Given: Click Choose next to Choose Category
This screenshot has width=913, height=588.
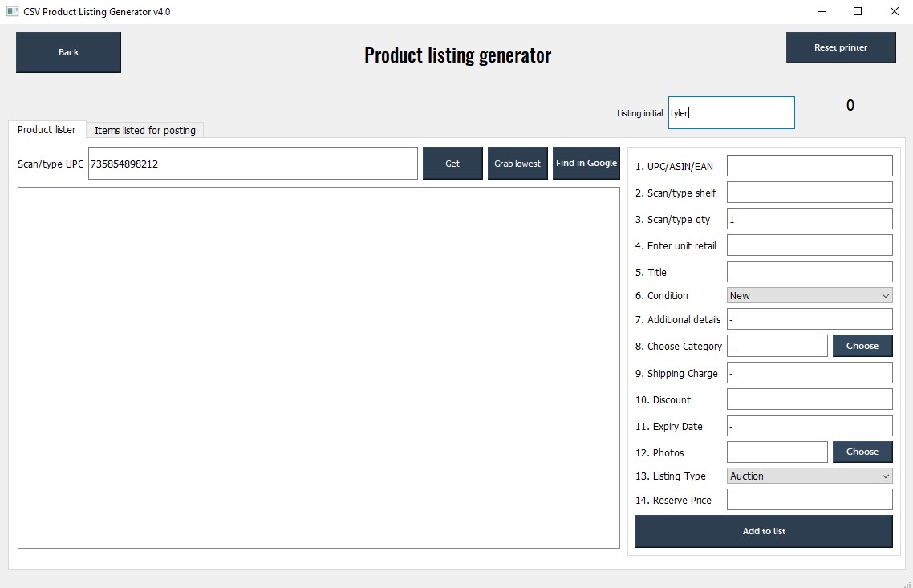Looking at the screenshot, I should pos(862,345).
